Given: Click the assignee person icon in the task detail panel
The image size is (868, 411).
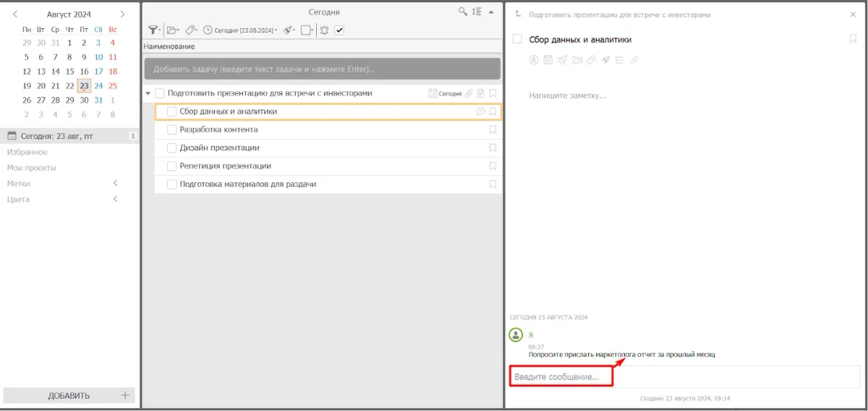Looking at the screenshot, I should click(x=535, y=60).
